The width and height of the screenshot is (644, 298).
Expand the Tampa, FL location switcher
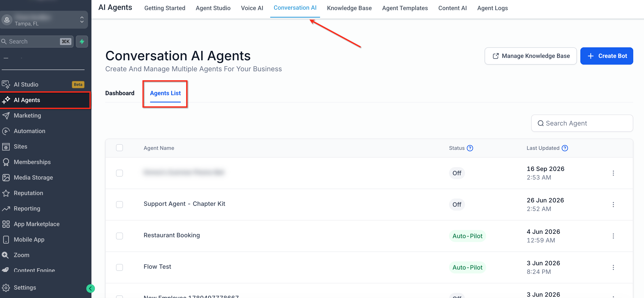pos(82,20)
